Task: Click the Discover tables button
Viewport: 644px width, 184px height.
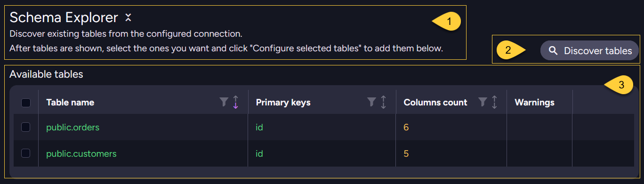Action: pos(589,51)
